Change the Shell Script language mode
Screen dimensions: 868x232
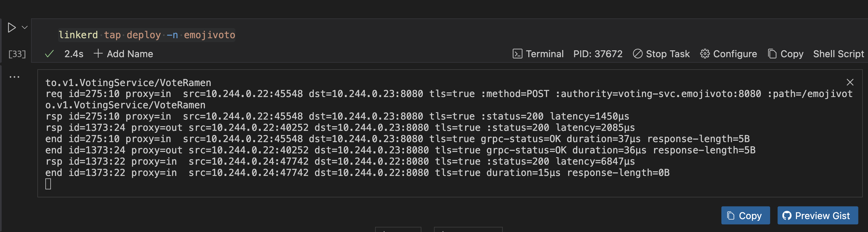coord(838,54)
